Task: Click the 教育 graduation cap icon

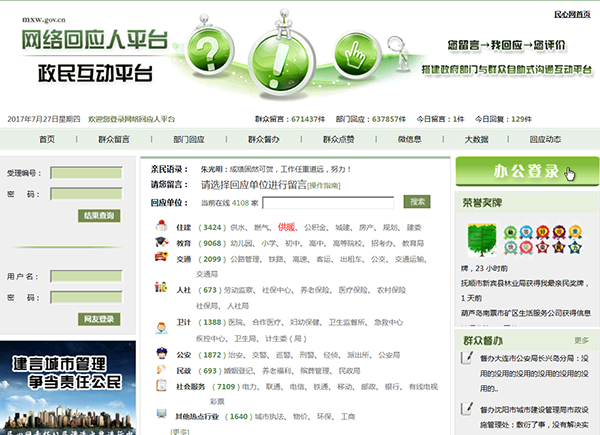Action: [160, 242]
